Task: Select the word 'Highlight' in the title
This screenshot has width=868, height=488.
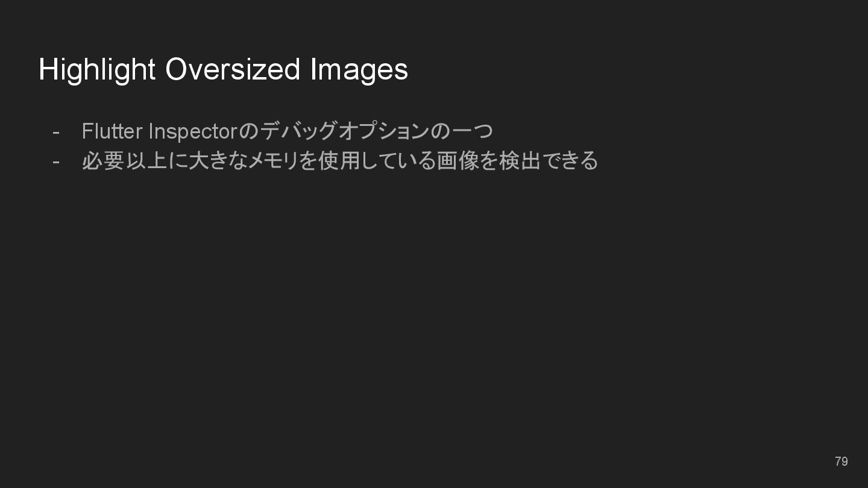Action: [97, 69]
